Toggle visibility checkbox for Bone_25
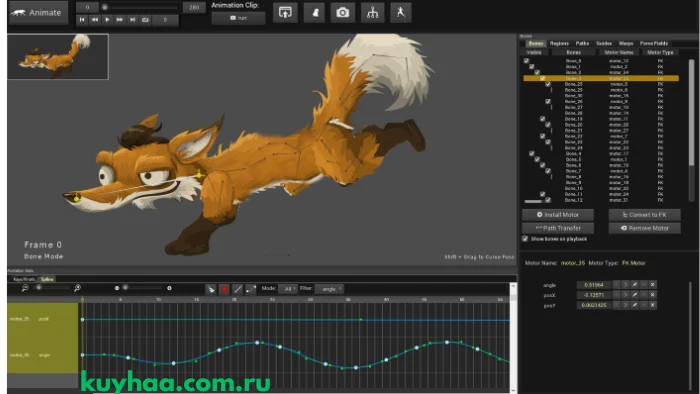 pyautogui.click(x=548, y=84)
